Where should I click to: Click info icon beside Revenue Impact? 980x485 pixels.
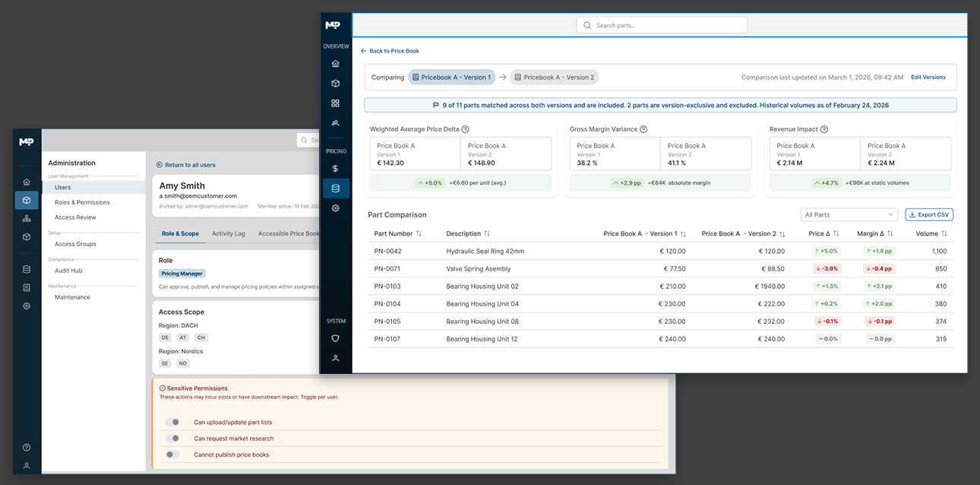tap(824, 130)
